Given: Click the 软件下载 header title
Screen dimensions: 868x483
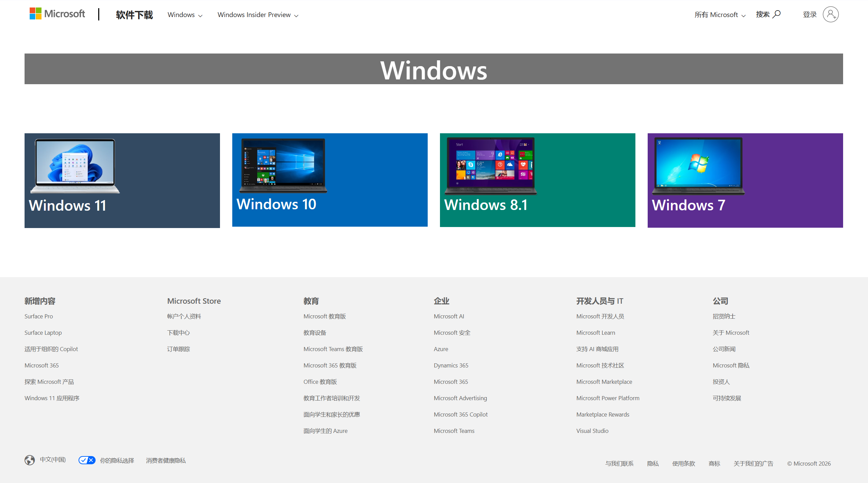Looking at the screenshot, I should click(x=134, y=15).
